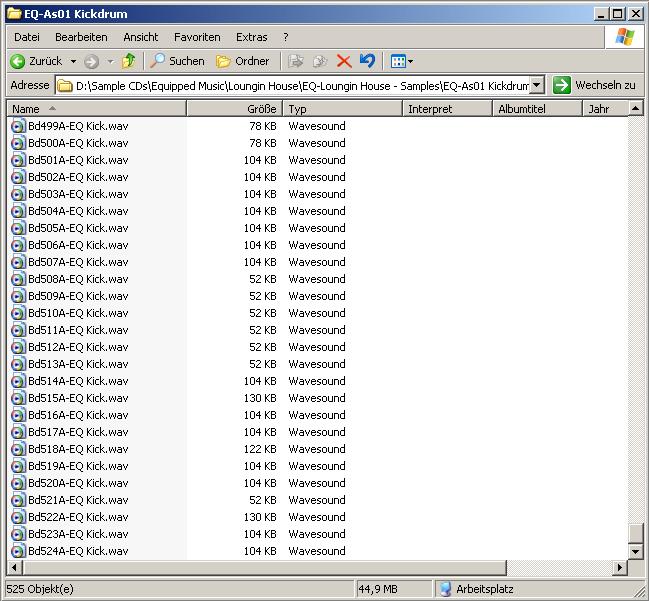Sort by the Größe column header
This screenshot has height=601, width=649.
click(x=234, y=109)
